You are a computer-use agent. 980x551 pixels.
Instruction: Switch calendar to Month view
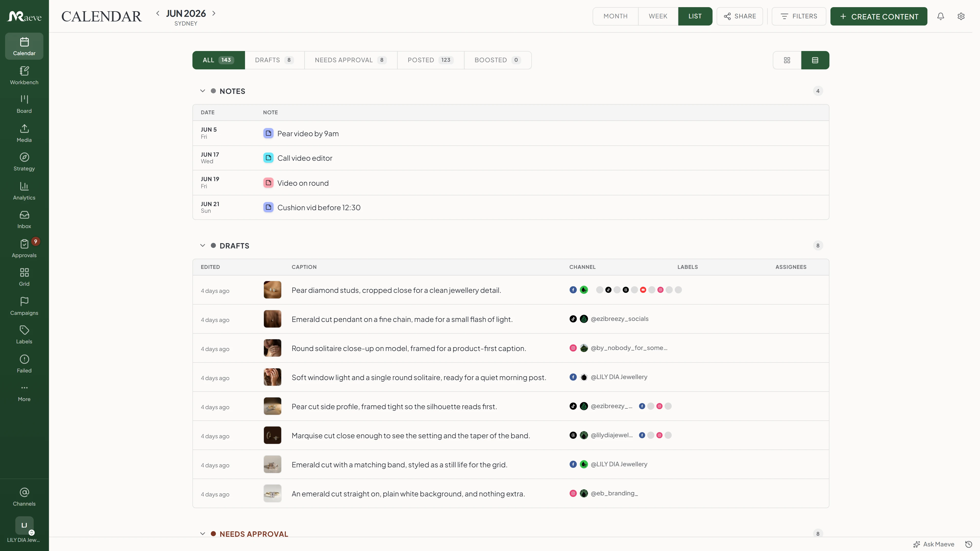point(615,16)
